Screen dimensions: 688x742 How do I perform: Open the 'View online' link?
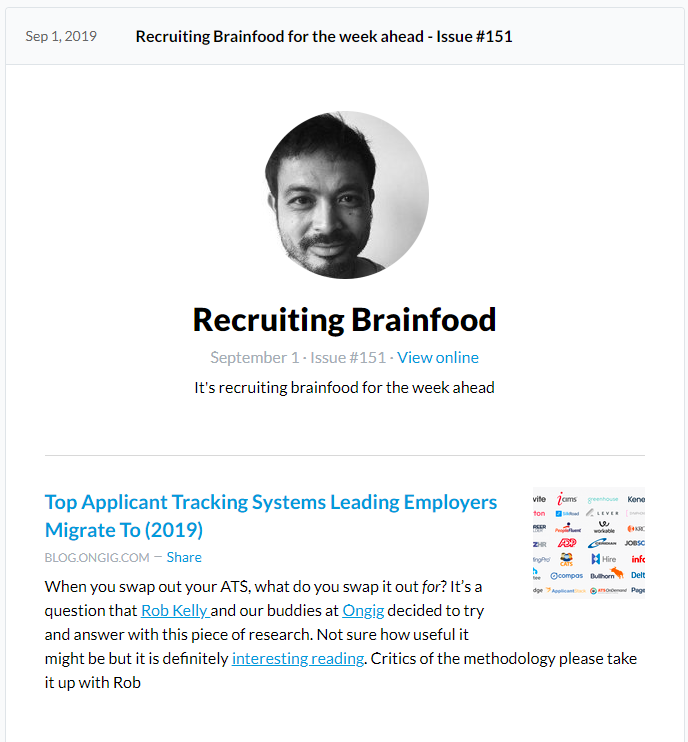(x=438, y=357)
